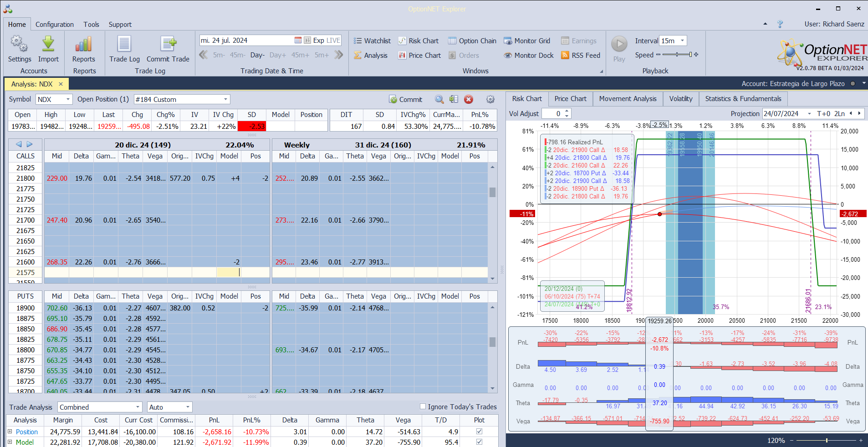Open the #184 Custom position dropdown

tap(225, 99)
